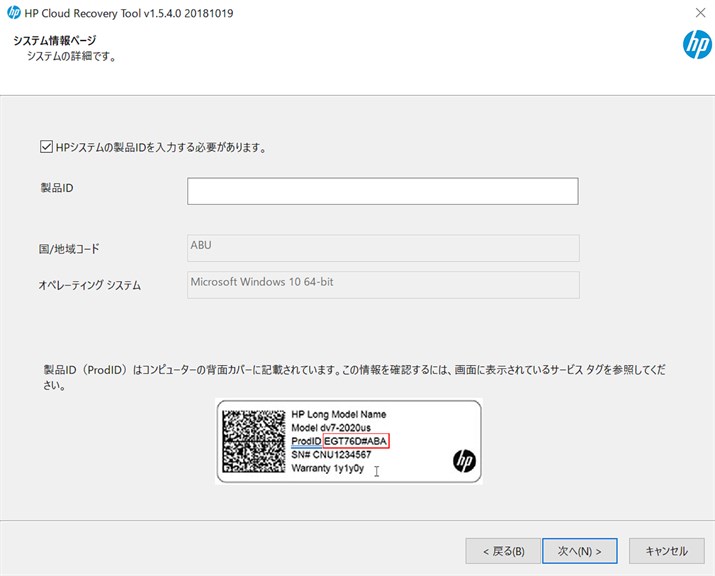Click the 'ProdID' underlined label
This screenshot has height=576, width=715.
306,441
